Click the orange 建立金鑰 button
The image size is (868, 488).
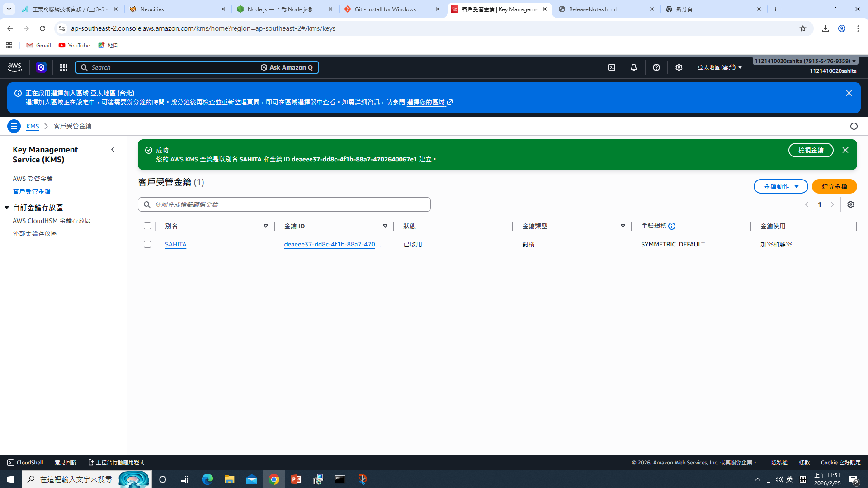[834, 186]
